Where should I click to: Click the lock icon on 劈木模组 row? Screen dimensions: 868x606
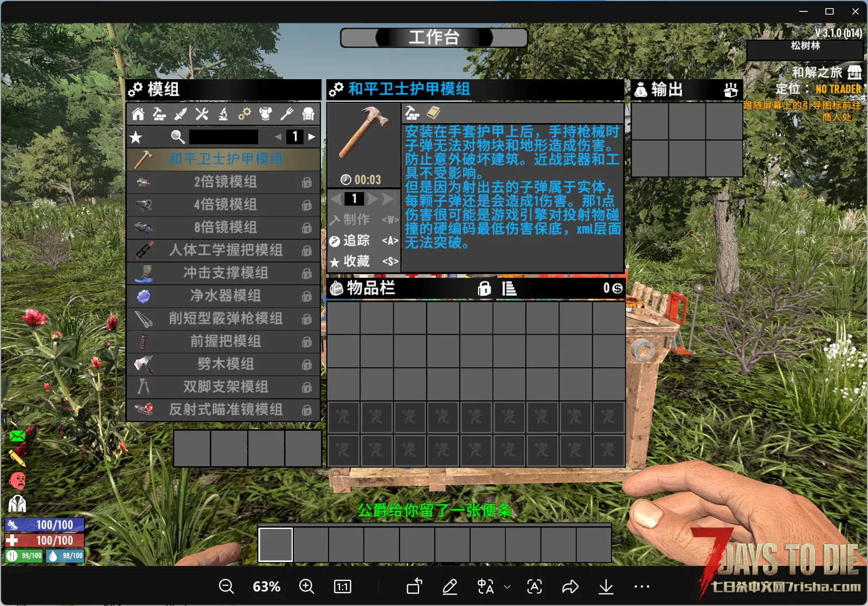[307, 365]
